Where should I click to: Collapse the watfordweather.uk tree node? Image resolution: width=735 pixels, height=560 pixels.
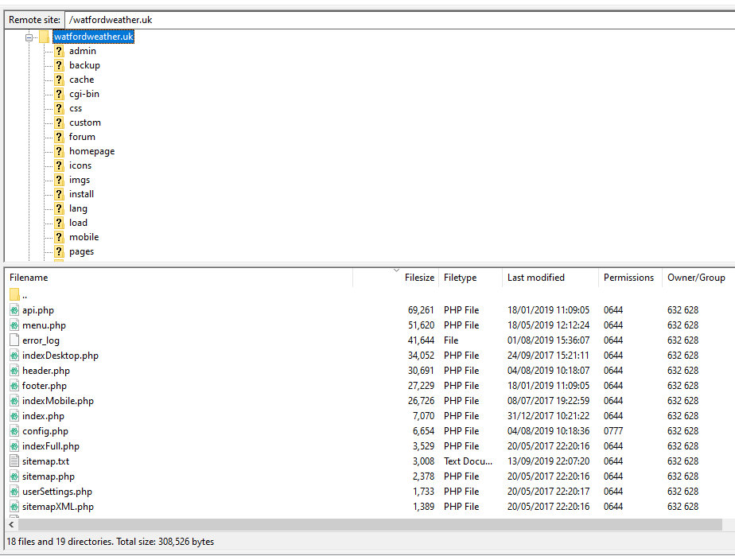(x=29, y=37)
